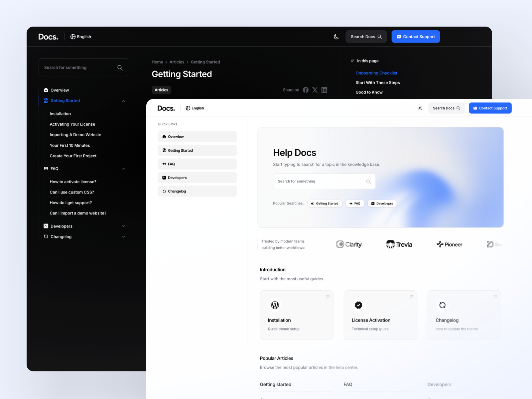Open How do I get support? question

click(x=71, y=202)
